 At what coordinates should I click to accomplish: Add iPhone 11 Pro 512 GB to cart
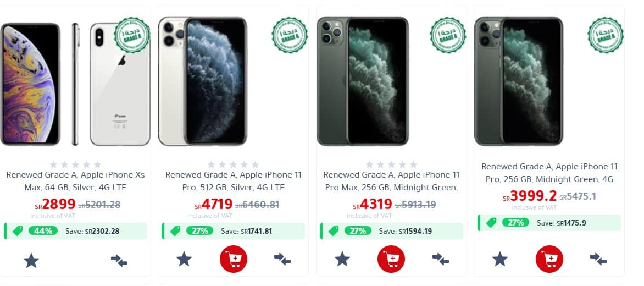click(234, 259)
